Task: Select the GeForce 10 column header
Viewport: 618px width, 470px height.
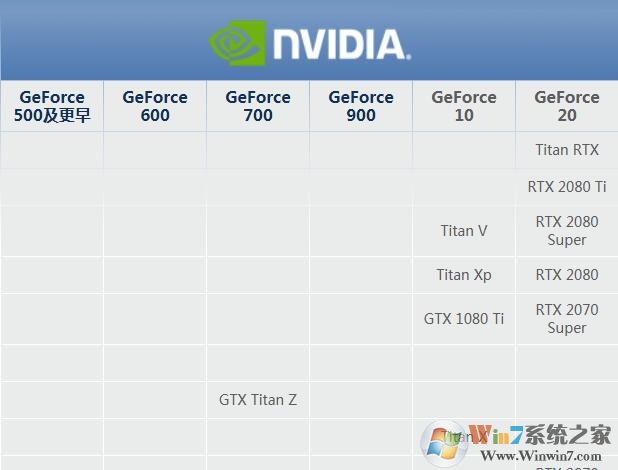Action: click(x=464, y=106)
